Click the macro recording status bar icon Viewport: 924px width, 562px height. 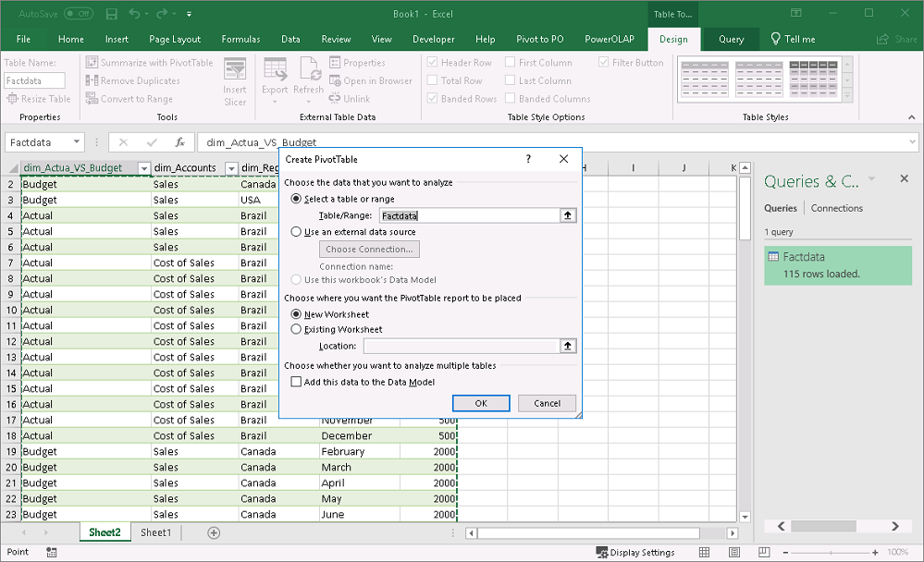point(52,552)
